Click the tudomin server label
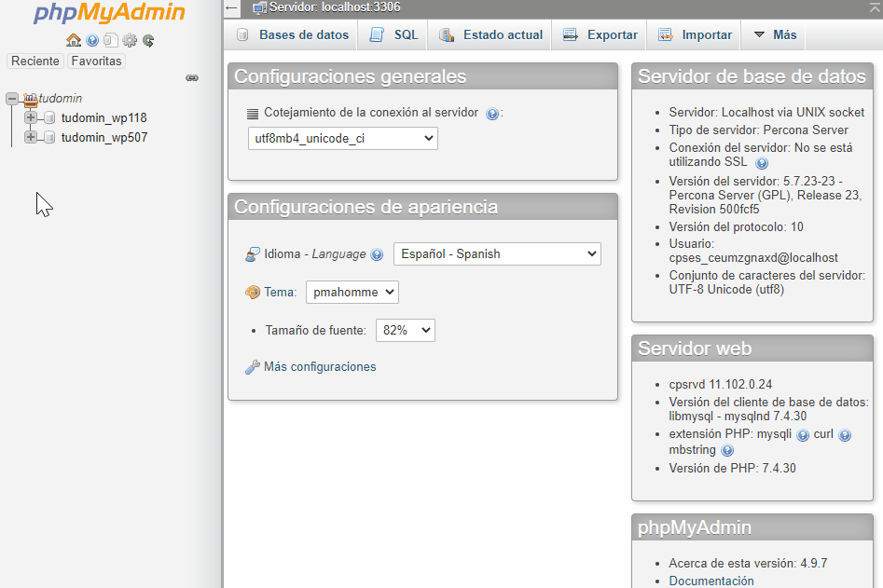 (61, 99)
